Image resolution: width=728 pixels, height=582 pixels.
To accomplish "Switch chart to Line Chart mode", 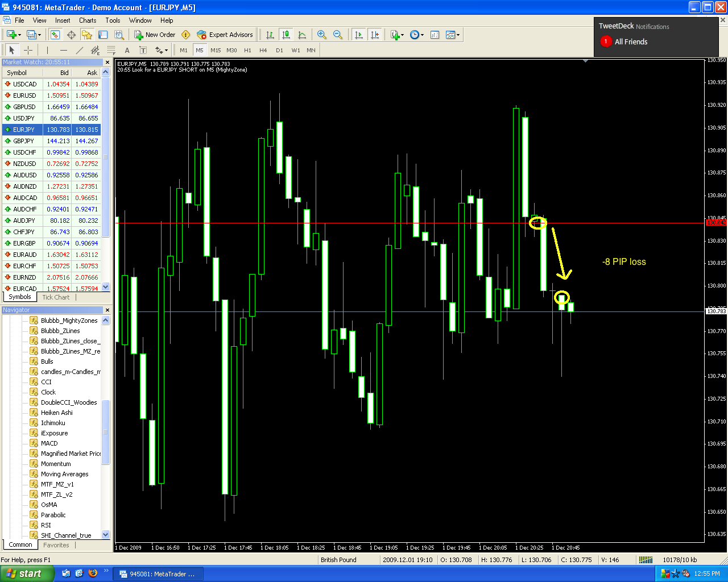I will 302,35.
